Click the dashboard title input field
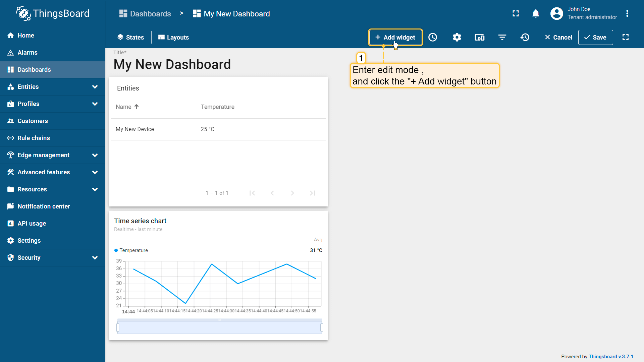This screenshot has height=362, width=644. coord(172,64)
